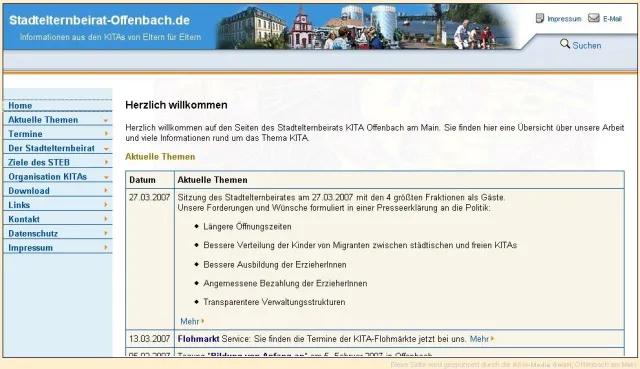Click the arrow beside Datenschutz

pos(106,233)
